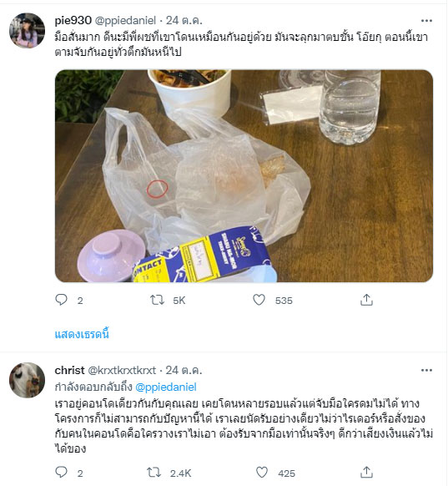Viewport: 448px width, 486px height.
Task: Retweet christ's tweet with 2.4K retweets
Action: [154, 473]
